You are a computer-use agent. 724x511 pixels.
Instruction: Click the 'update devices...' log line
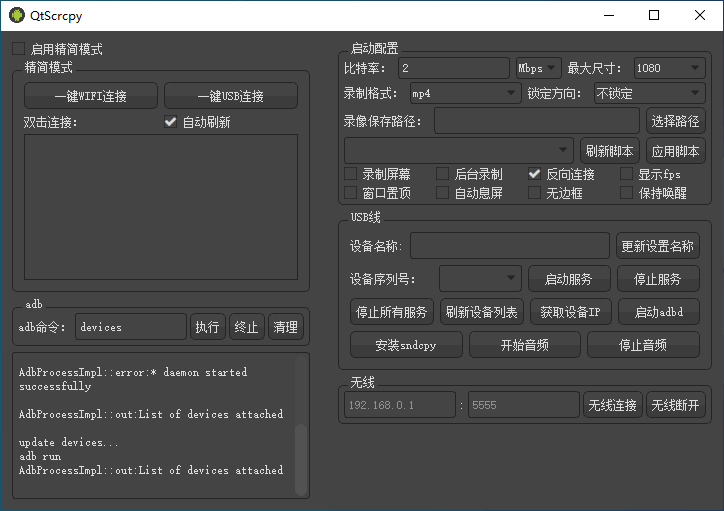[68, 442]
